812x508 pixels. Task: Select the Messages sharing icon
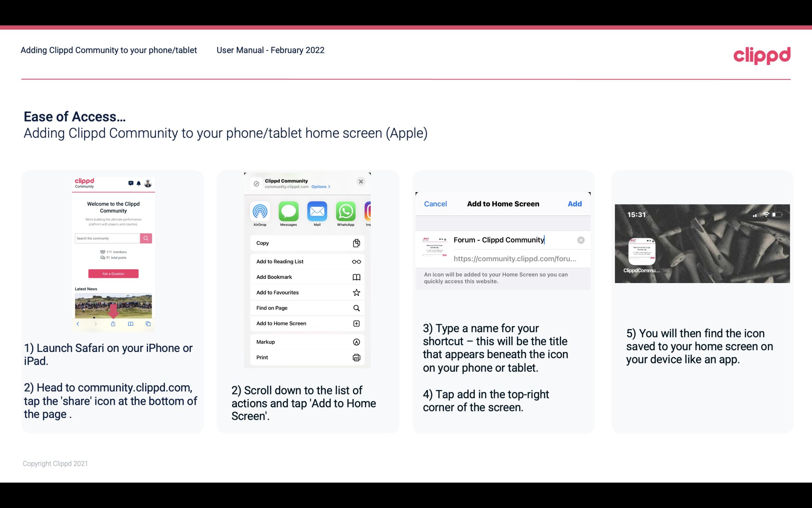288,211
